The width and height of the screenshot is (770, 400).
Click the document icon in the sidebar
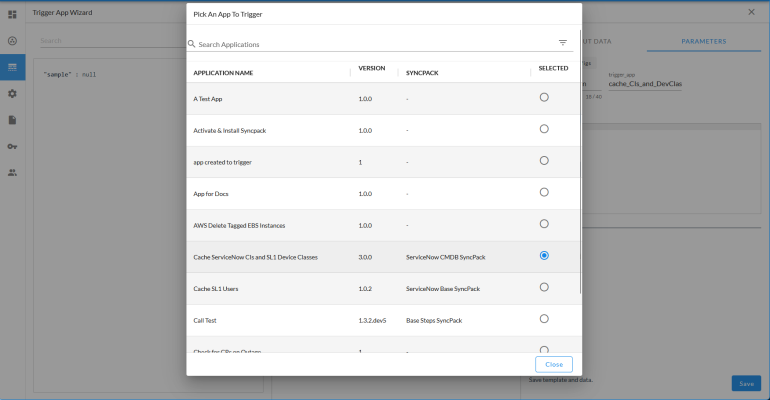click(12, 120)
